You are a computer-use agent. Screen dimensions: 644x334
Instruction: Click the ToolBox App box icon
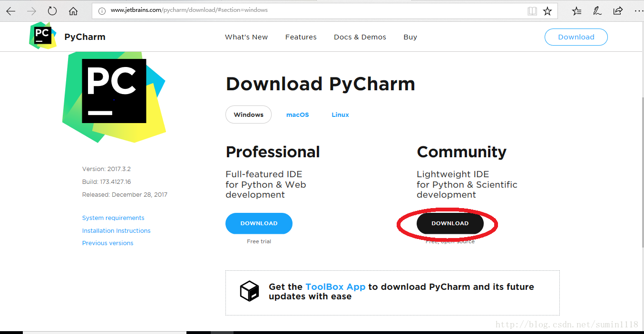[x=249, y=291]
